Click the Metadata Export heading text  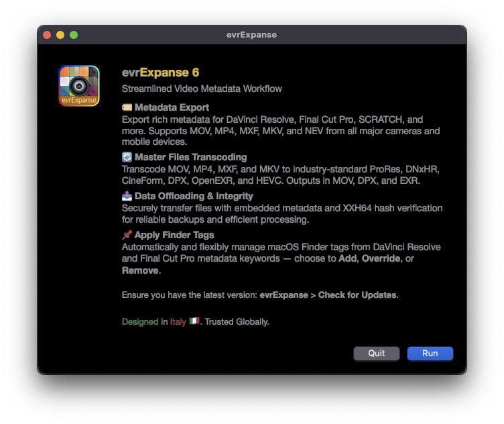pyautogui.click(x=172, y=107)
